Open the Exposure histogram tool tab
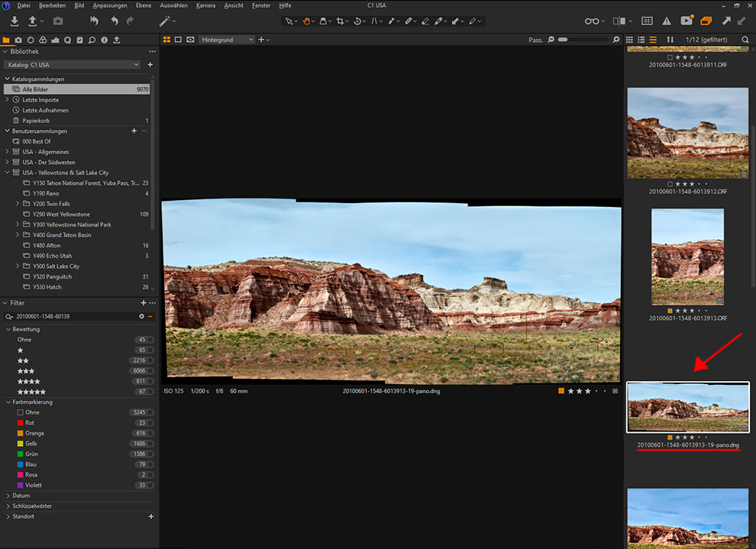 [x=56, y=40]
